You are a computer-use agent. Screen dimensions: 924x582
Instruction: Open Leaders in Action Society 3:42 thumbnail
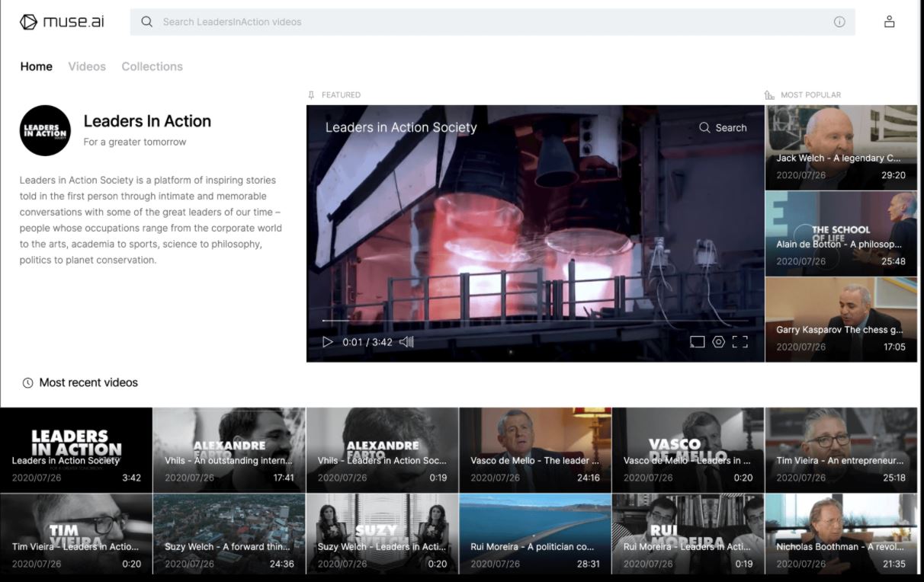pos(76,449)
